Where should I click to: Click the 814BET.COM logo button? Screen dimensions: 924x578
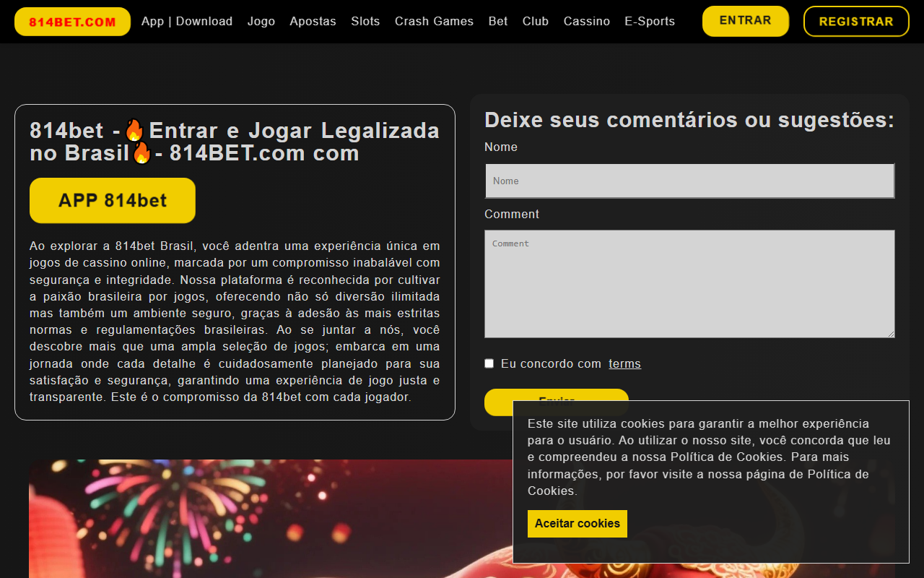click(x=72, y=22)
